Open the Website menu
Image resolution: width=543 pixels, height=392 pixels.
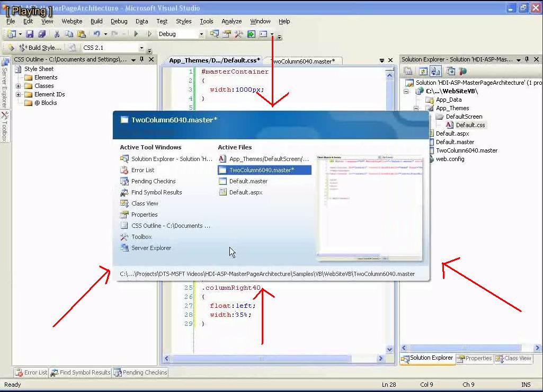[x=72, y=21]
